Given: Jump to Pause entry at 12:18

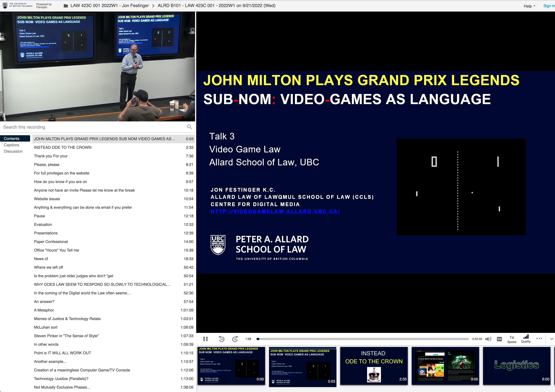Looking at the screenshot, I should tap(114, 216).
